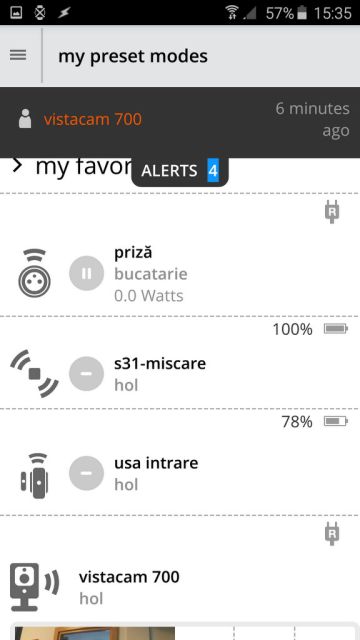This screenshot has height=640, width=360.
Task: Tap the 78% battery icon for usa intrare
Action: point(336,421)
